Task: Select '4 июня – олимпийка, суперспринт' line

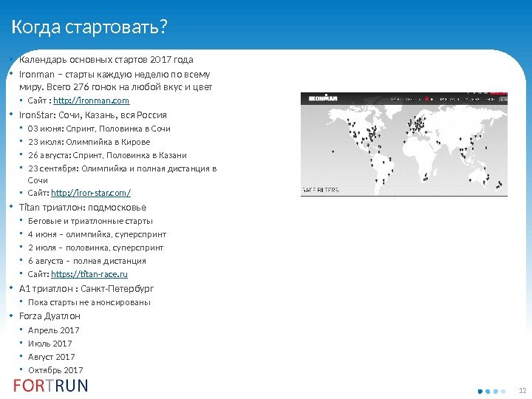Action: (x=97, y=234)
